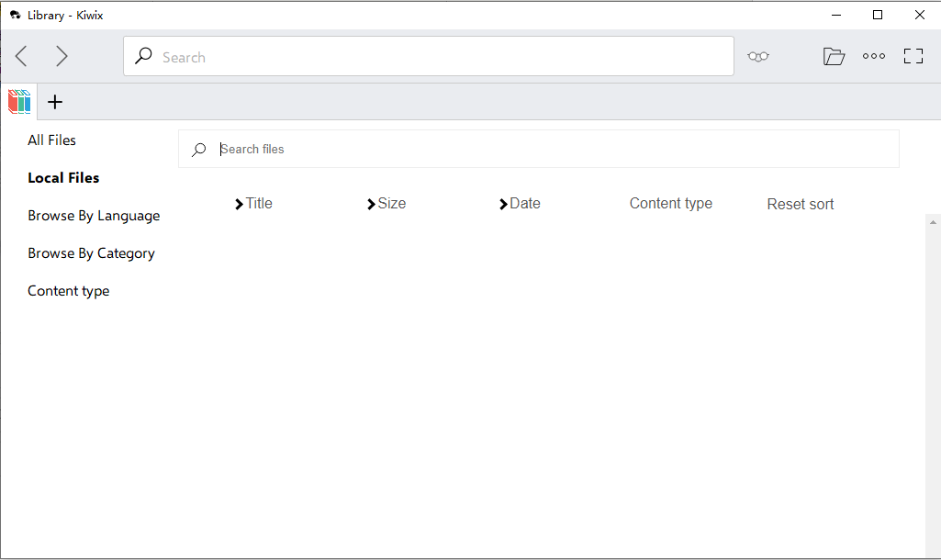Screen dimensions: 941x560
Task: Sort the list by Size
Action: tap(386, 204)
